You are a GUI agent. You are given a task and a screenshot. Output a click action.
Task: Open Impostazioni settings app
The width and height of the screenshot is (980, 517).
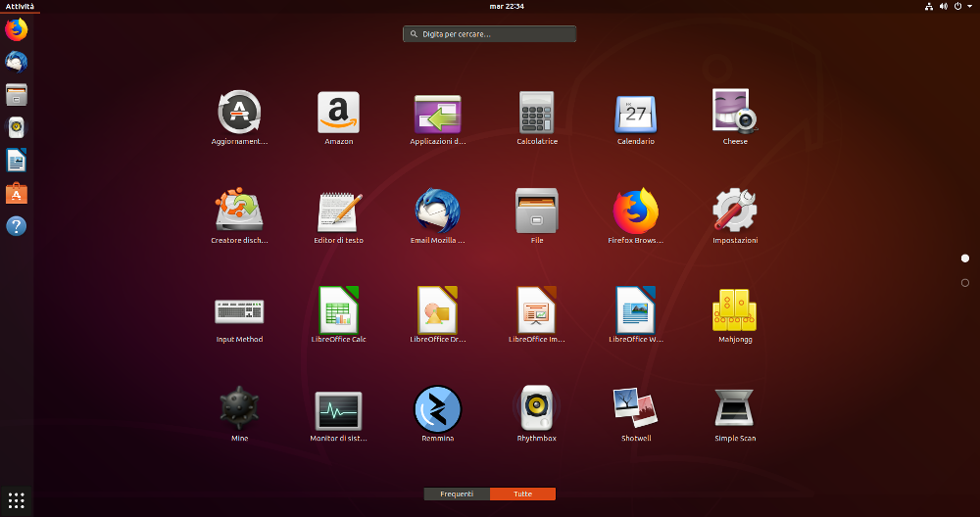[735, 211]
